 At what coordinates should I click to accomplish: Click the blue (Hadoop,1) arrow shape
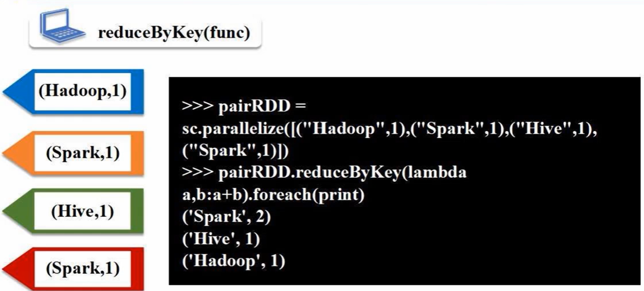(x=74, y=91)
